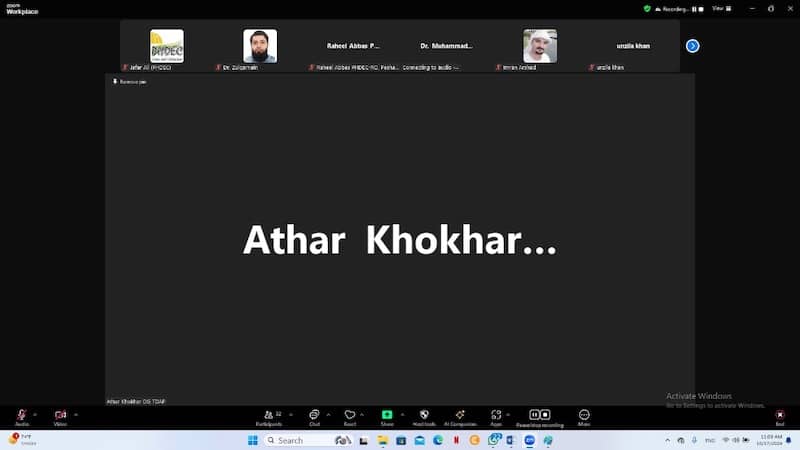
Task: Expand audio options arrow beside Audio
Action: 35,414
